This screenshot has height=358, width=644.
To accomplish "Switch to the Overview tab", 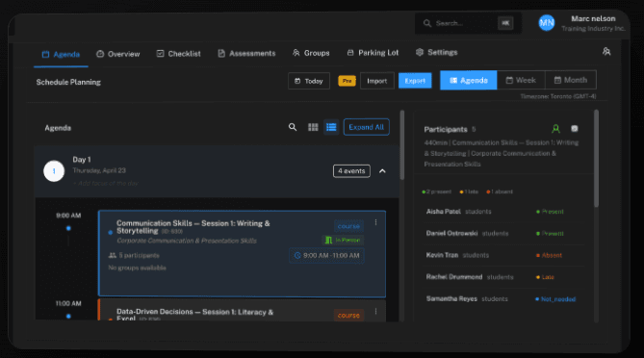I will [117, 54].
